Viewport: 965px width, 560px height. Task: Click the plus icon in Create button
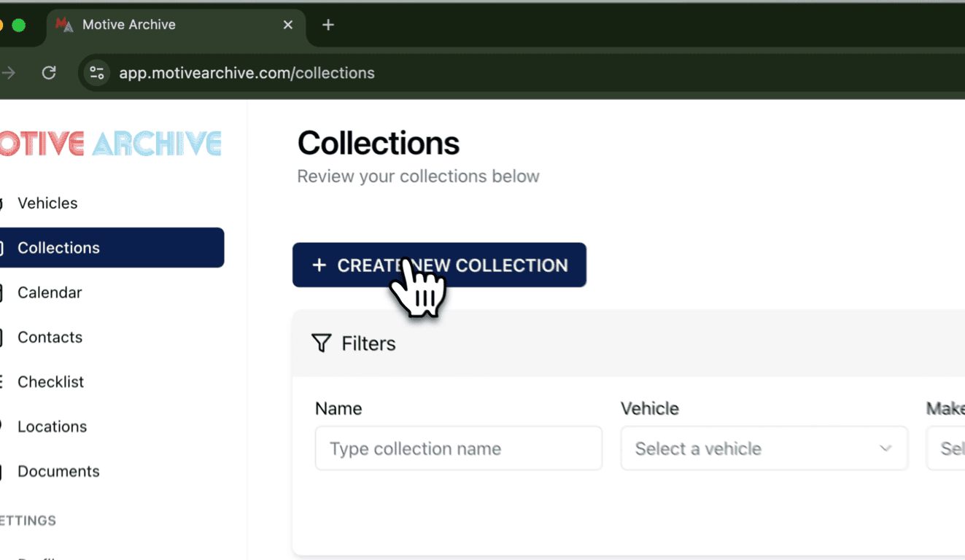coord(319,265)
